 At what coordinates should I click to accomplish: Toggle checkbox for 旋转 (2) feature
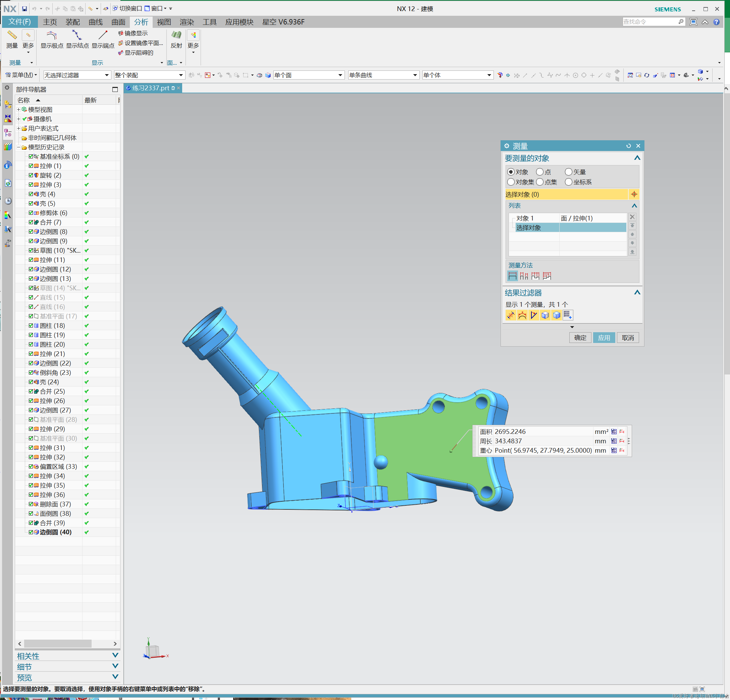click(x=31, y=175)
